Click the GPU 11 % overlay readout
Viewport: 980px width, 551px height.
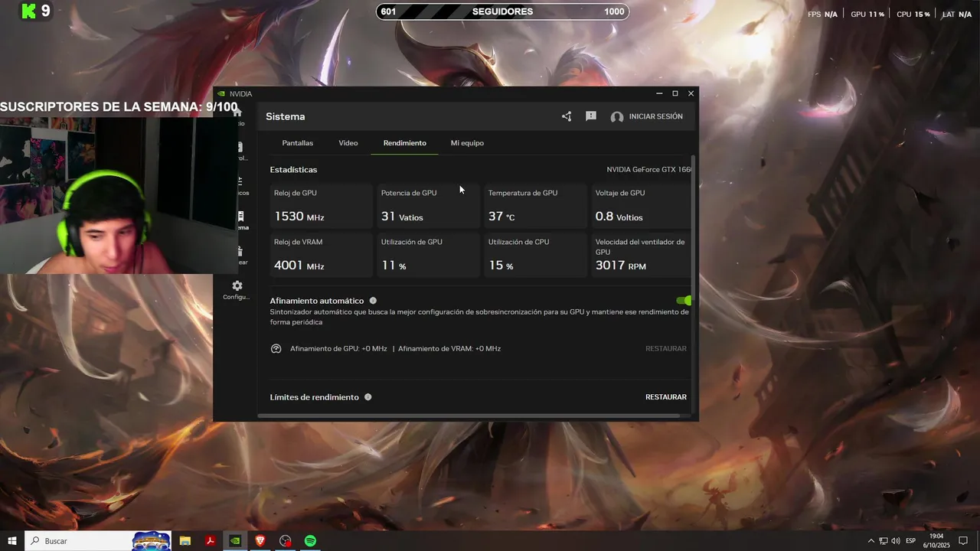pyautogui.click(x=867, y=14)
